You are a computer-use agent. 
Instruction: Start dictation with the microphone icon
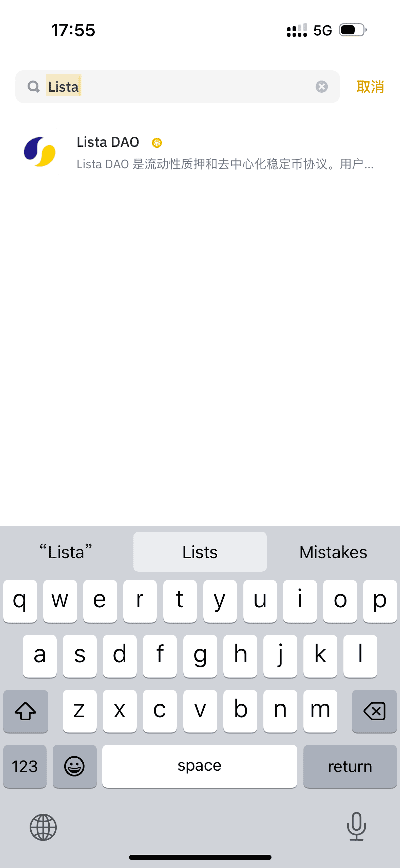[x=356, y=826]
